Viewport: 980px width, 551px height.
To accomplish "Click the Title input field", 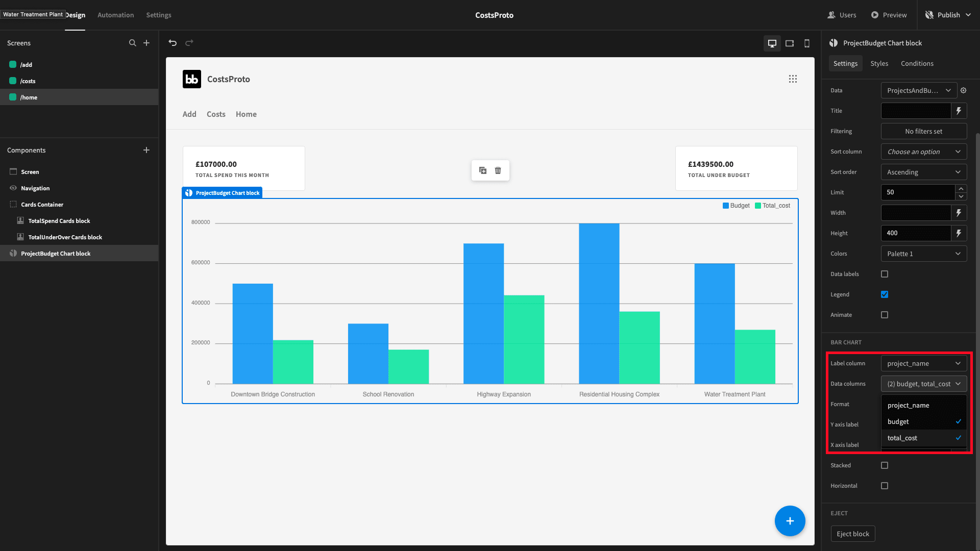I will coord(916,111).
